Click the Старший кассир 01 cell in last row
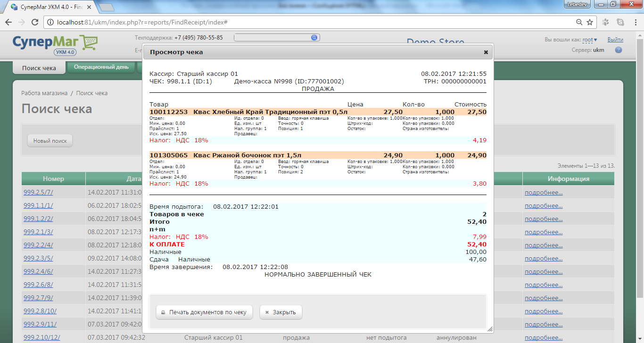The width and height of the screenshot is (644, 343). (x=214, y=337)
